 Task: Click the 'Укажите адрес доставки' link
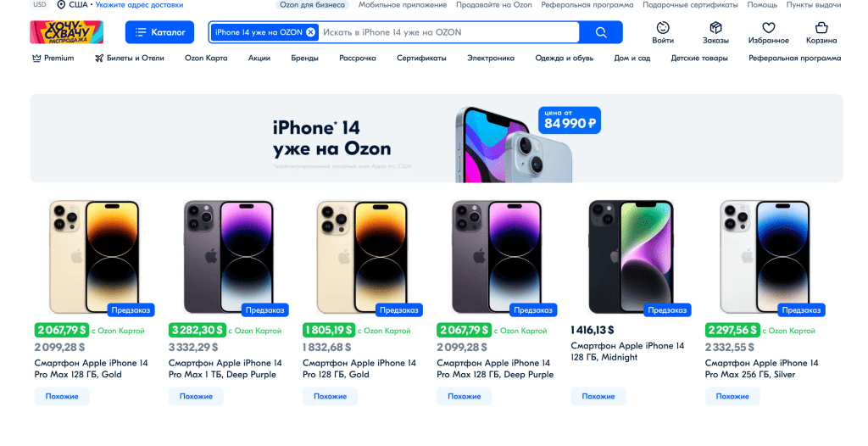pyautogui.click(x=139, y=5)
